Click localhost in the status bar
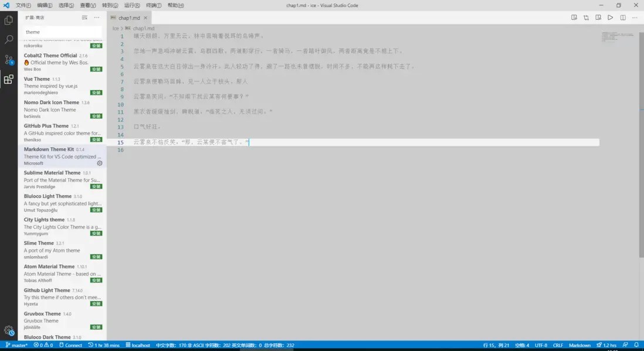Viewport: 644px width, 351px height. 138,345
